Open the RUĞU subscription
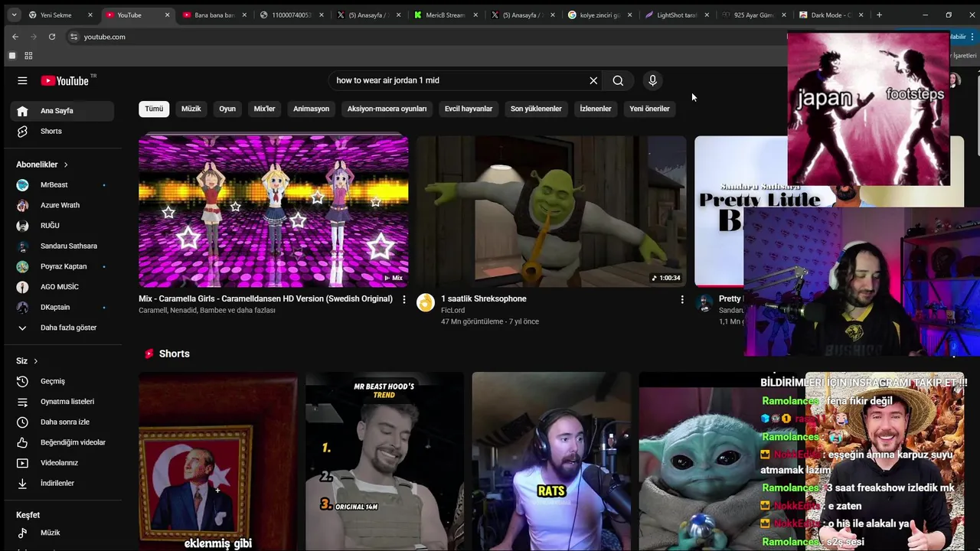The width and height of the screenshot is (980, 551). coord(62,226)
